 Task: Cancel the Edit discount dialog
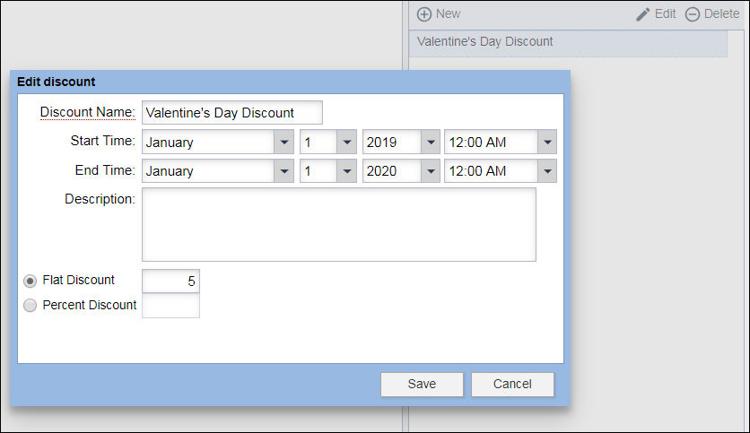(x=512, y=384)
